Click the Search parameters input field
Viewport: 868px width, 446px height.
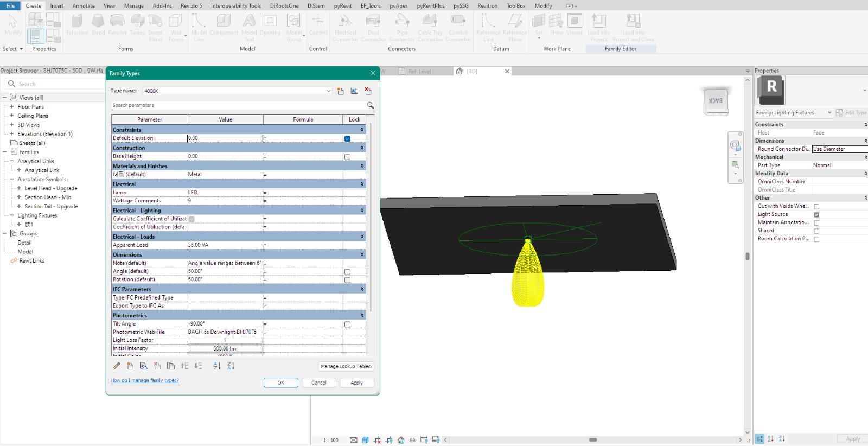pos(238,105)
